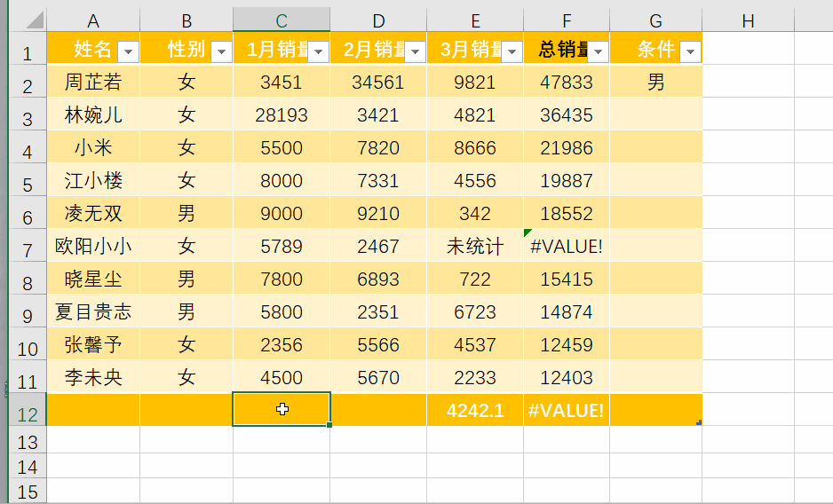Select row 14 header
Screen dimensions: 833x504
click(28, 467)
